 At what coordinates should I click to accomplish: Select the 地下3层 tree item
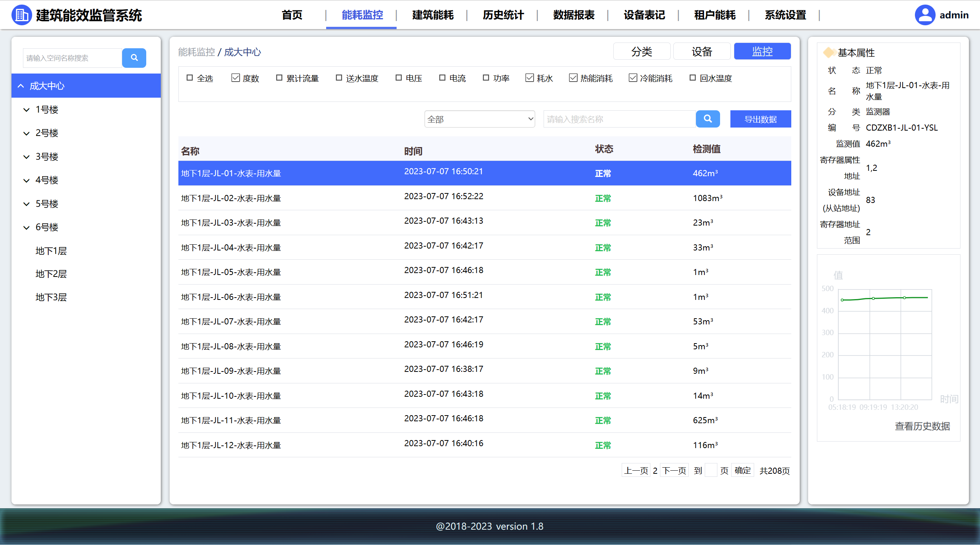pyautogui.click(x=51, y=298)
